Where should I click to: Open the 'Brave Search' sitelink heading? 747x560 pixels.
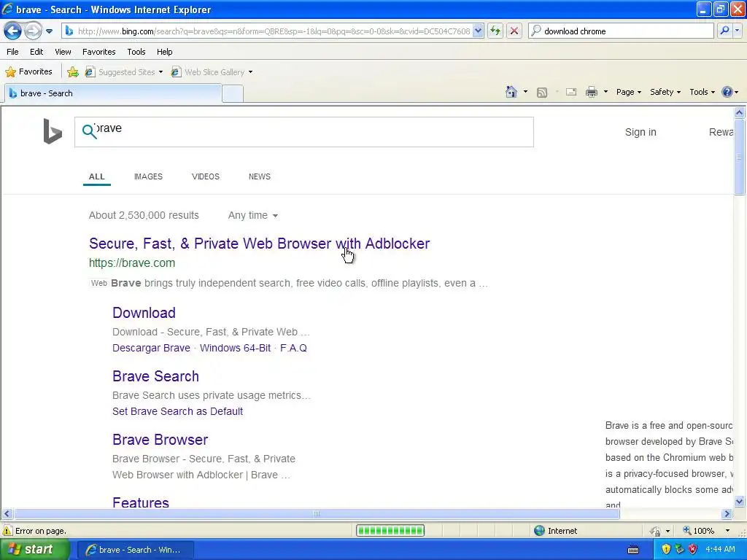pyautogui.click(x=155, y=376)
